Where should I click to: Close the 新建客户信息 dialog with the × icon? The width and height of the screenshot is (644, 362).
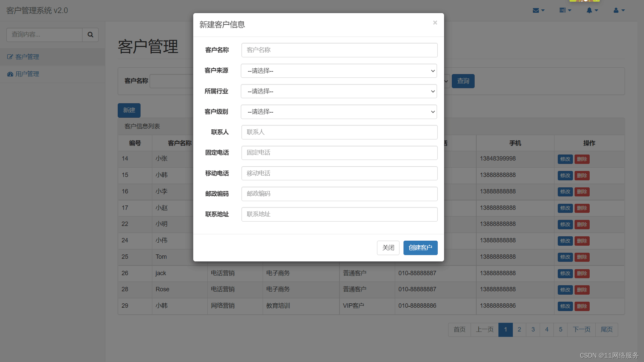tap(435, 22)
